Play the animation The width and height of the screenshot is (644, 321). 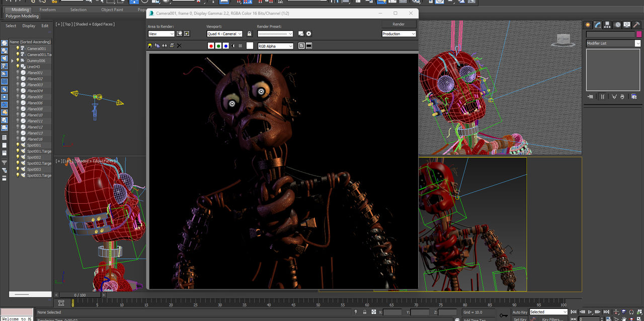[590, 312]
